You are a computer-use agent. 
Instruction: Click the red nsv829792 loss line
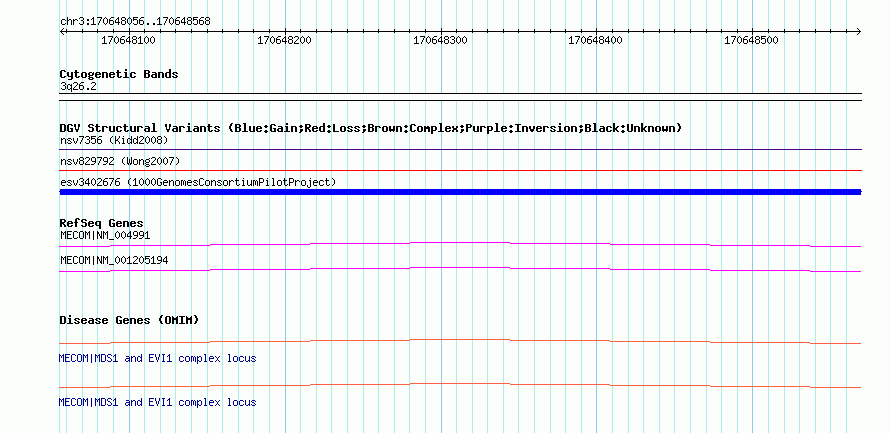[460, 170]
